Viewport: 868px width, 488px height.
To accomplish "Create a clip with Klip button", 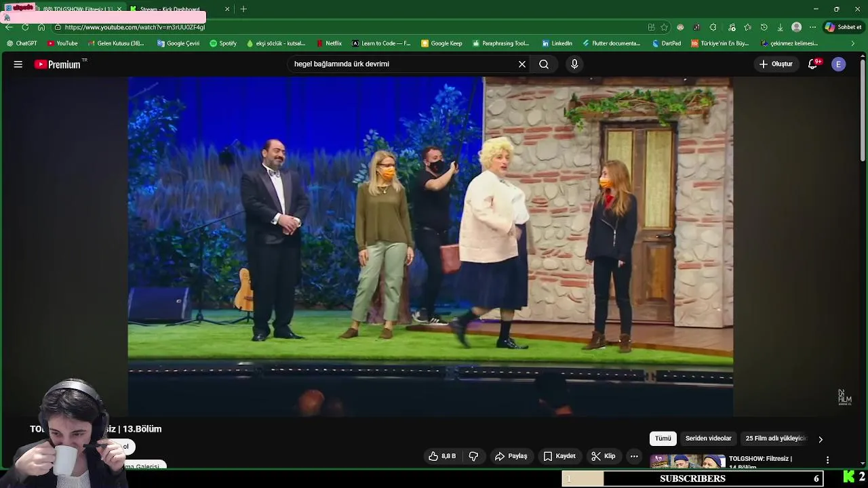I will coord(604,456).
